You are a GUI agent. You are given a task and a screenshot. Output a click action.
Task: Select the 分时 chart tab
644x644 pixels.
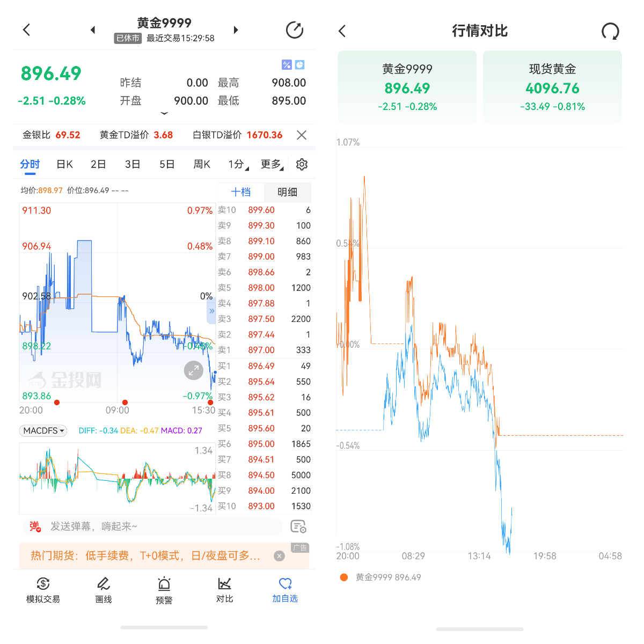(x=30, y=164)
